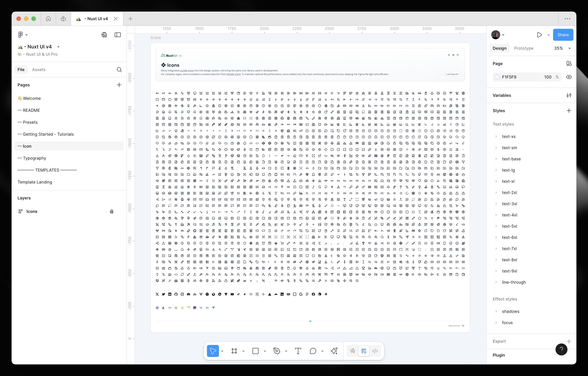This screenshot has height=376, width=588.
Task: Open the Typography page
Action: coord(34,158)
